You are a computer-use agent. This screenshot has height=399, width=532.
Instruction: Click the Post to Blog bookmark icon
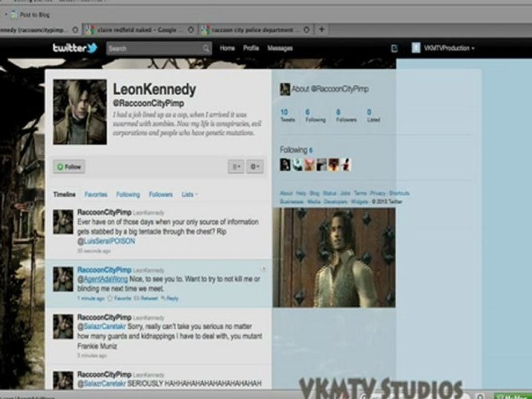click(x=13, y=14)
